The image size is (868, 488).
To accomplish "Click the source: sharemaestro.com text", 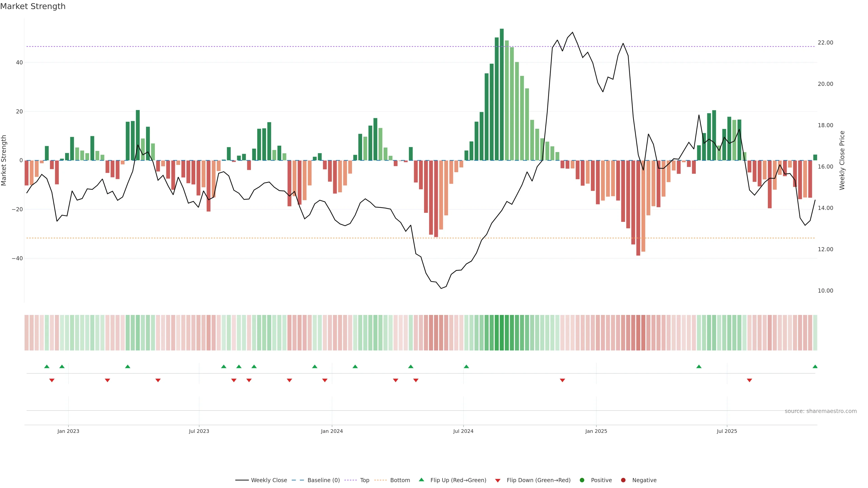I will 821,411.
